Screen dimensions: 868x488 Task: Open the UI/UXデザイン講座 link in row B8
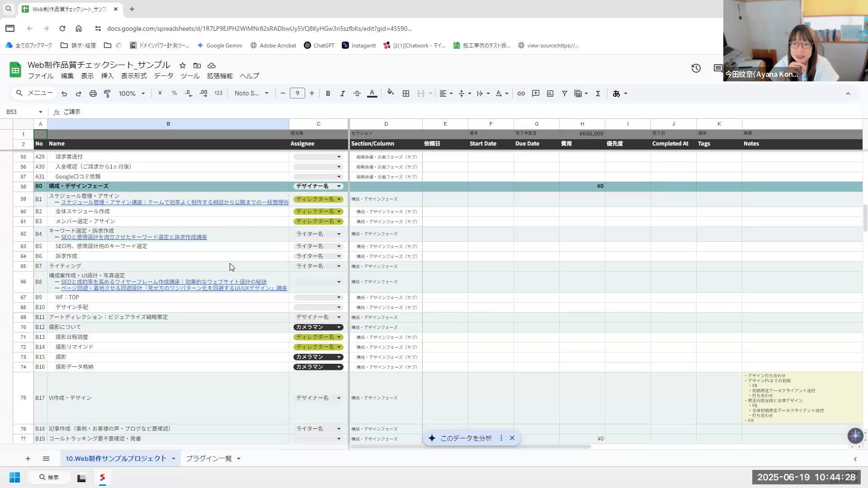tap(174, 288)
